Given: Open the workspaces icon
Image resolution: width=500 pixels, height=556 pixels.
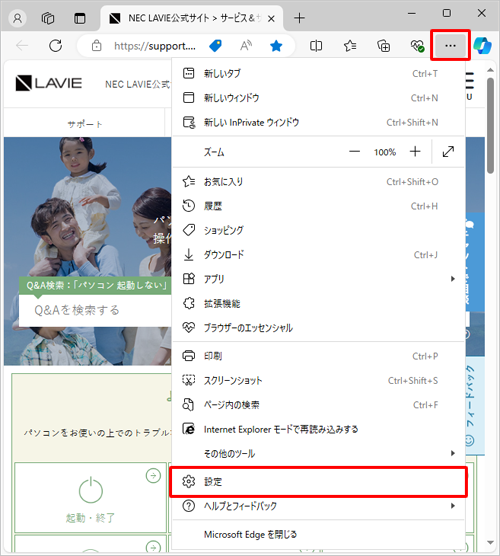Looking at the screenshot, I should [48, 18].
